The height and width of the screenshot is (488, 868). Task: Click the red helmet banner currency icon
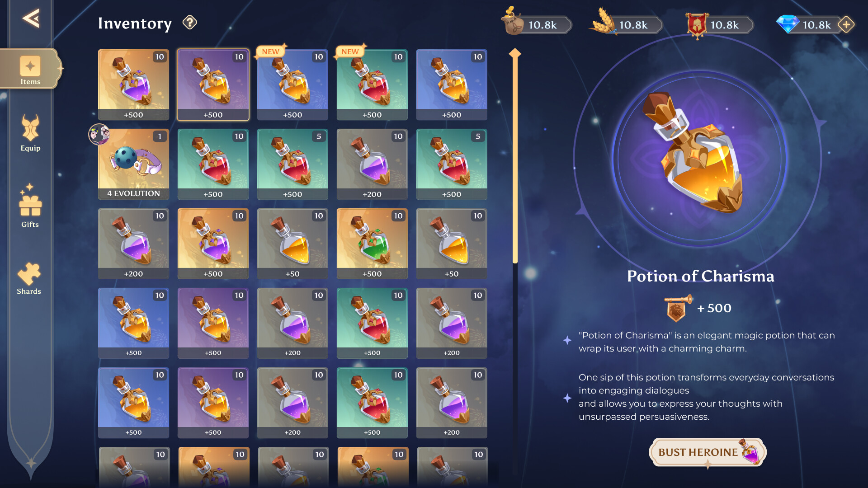tap(697, 24)
